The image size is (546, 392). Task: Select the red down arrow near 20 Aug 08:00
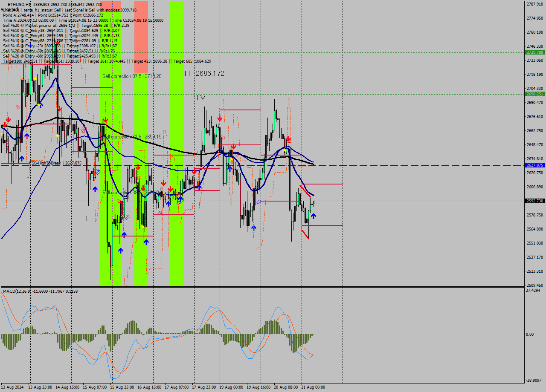[289, 139]
